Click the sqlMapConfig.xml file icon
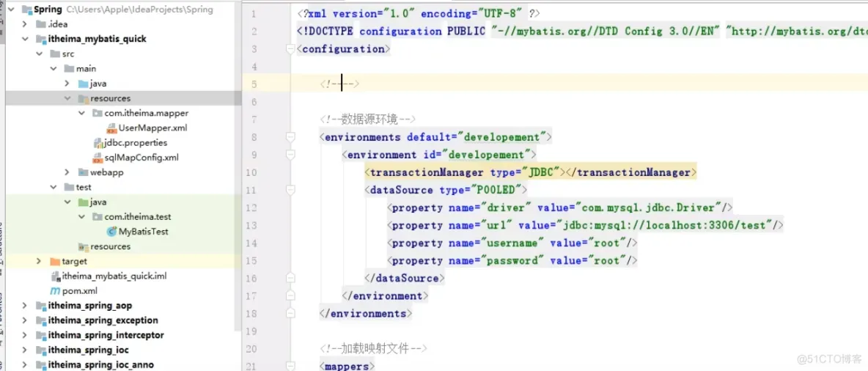868x371 pixels. coord(98,158)
